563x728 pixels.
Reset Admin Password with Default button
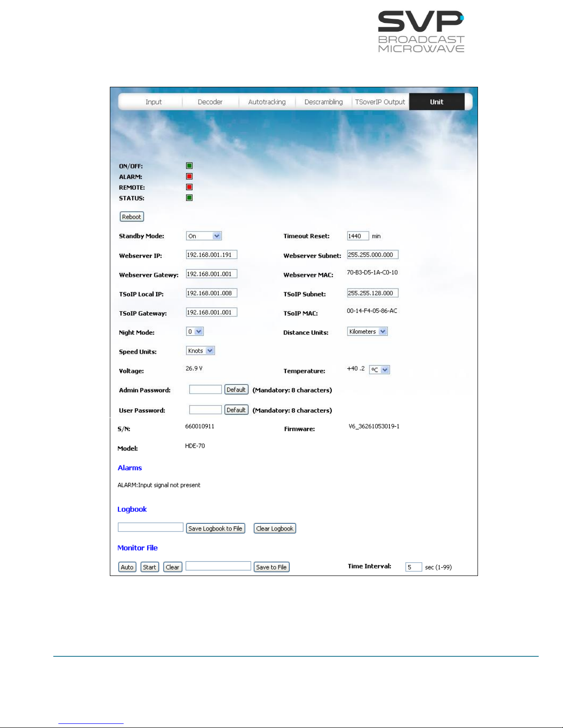coord(236,389)
